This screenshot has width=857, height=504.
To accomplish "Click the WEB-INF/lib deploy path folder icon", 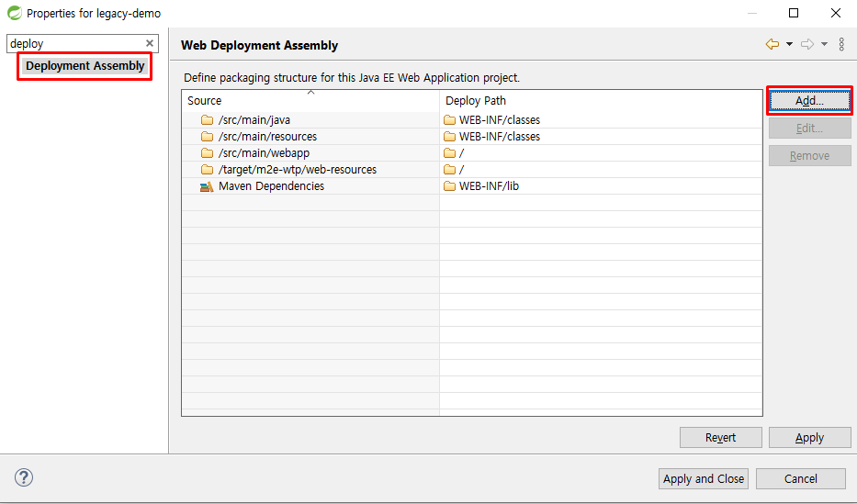I will point(449,186).
